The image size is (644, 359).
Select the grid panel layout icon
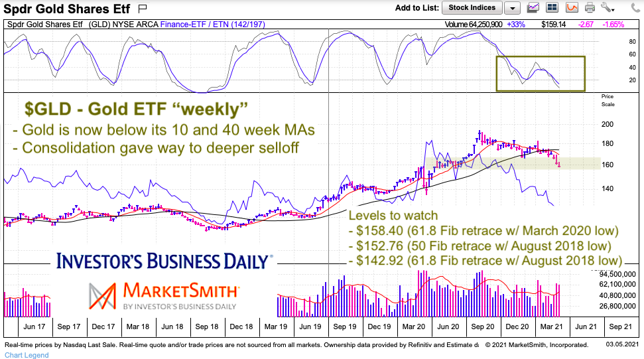click(552, 7)
